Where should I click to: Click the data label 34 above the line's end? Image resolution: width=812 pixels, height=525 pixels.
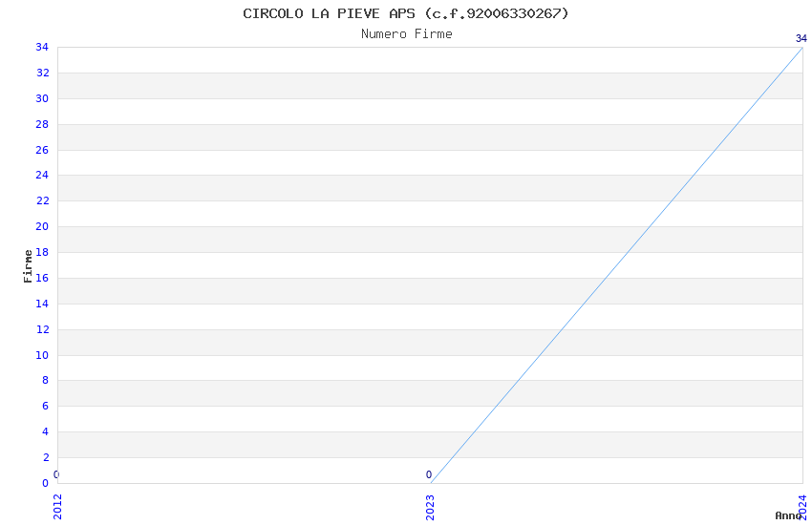click(x=801, y=38)
